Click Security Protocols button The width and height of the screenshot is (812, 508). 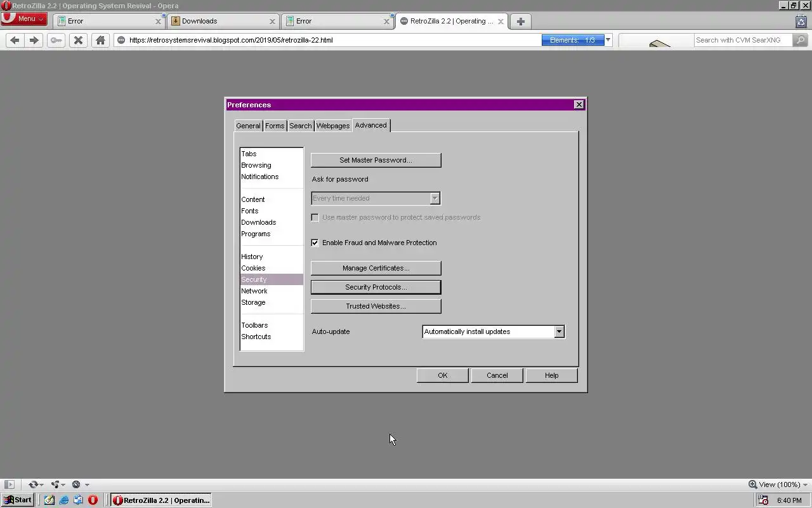(376, 287)
